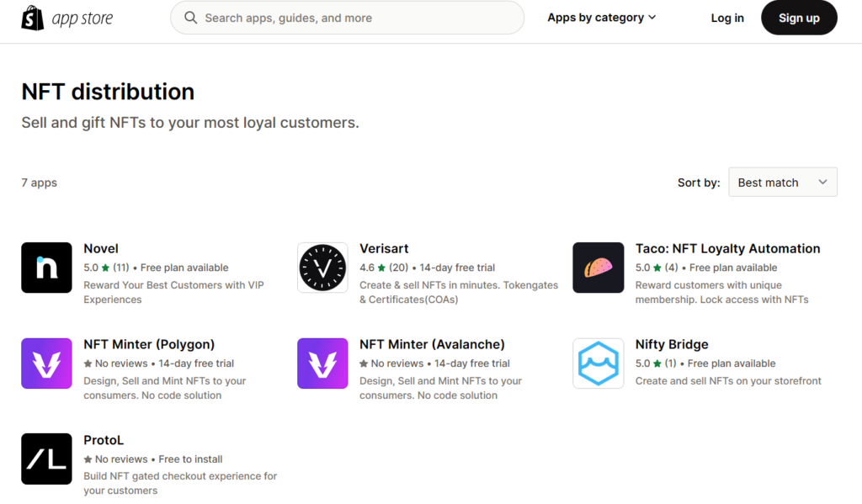
Task: Click the search magnifier icon
Action: 191,18
